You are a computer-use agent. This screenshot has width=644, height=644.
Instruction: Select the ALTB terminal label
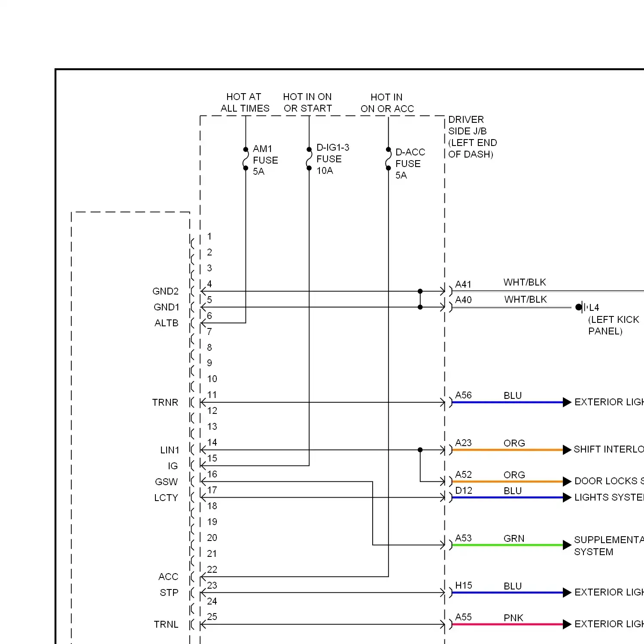[166, 323]
